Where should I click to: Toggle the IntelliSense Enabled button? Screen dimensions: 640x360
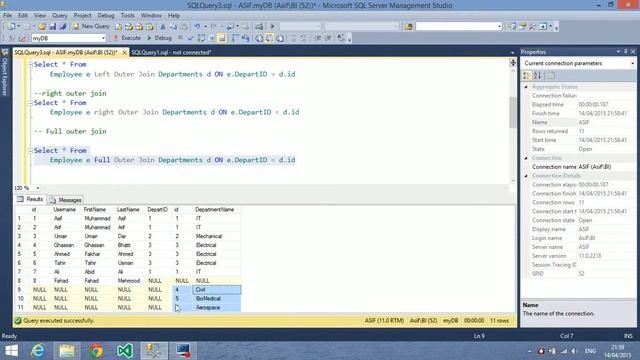coord(222,38)
